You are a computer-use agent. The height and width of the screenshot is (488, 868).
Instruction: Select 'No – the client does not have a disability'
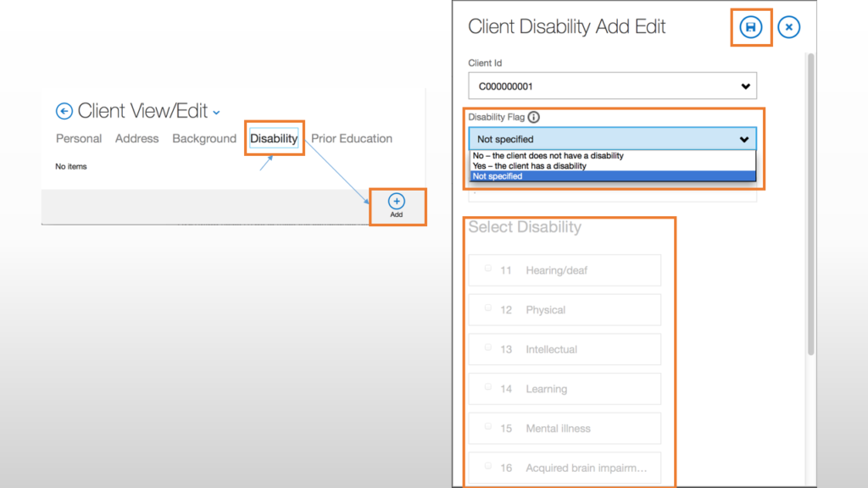coord(548,156)
